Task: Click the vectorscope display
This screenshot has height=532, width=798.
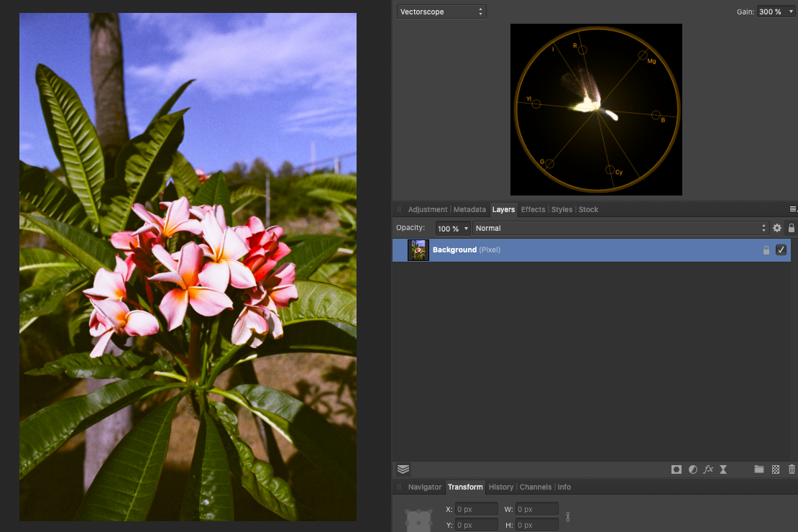Action: [x=596, y=109]
